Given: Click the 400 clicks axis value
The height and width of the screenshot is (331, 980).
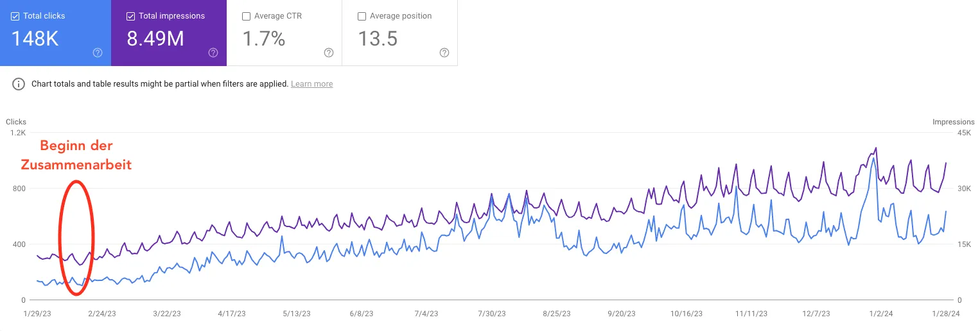Looking at the screenshot, I should (19, 244).
